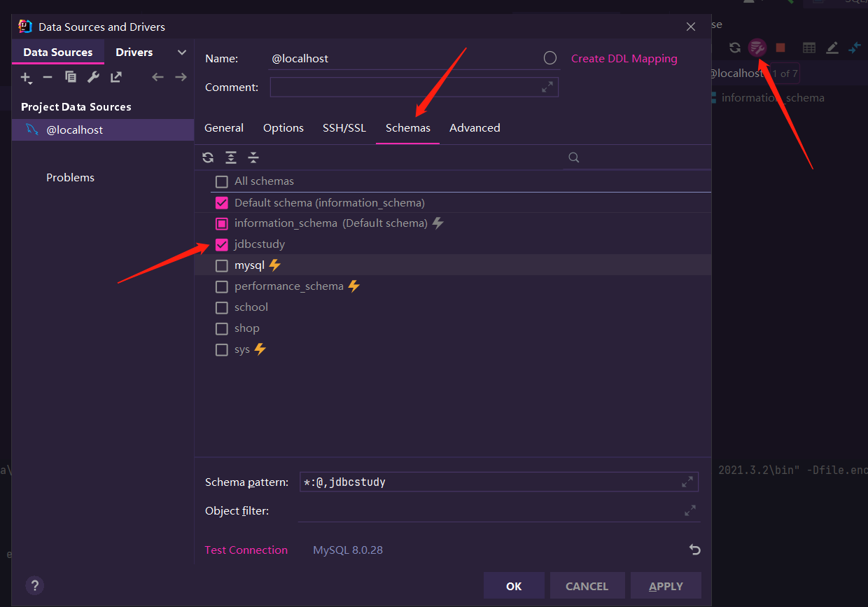The height and width of the screenshot is (607, 868).
Task: Expand all schemas icon
Action: tap(231, 158)
